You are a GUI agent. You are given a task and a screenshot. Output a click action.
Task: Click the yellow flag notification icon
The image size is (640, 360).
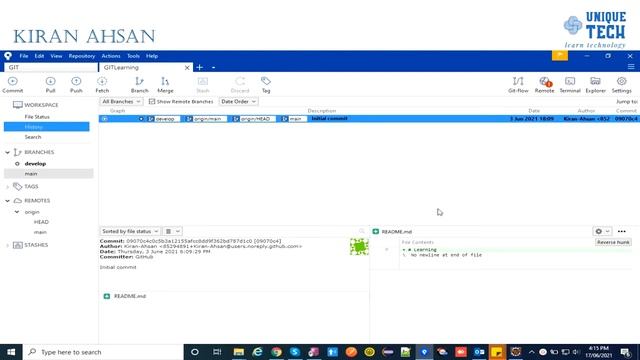[560, 55]
